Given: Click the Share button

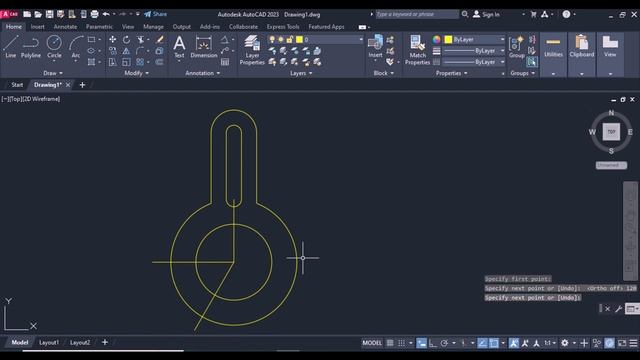Looking at the screenshot, I should tap(156, 14).
